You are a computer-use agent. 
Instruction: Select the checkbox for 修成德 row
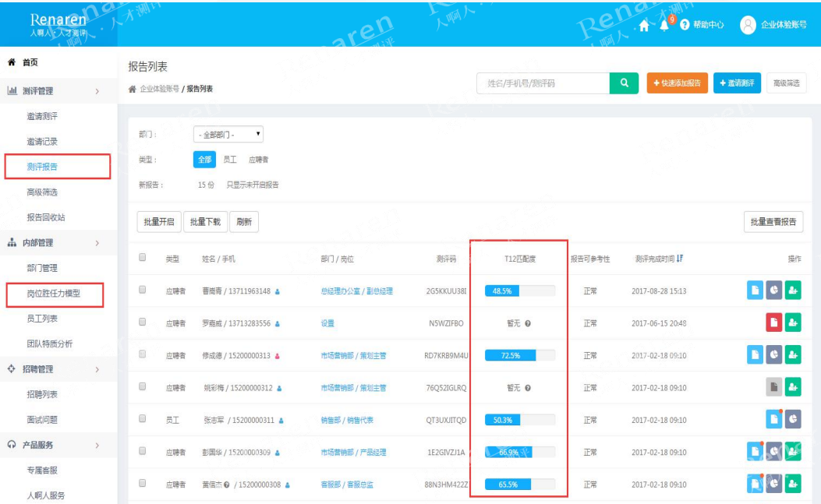point(142,354)
